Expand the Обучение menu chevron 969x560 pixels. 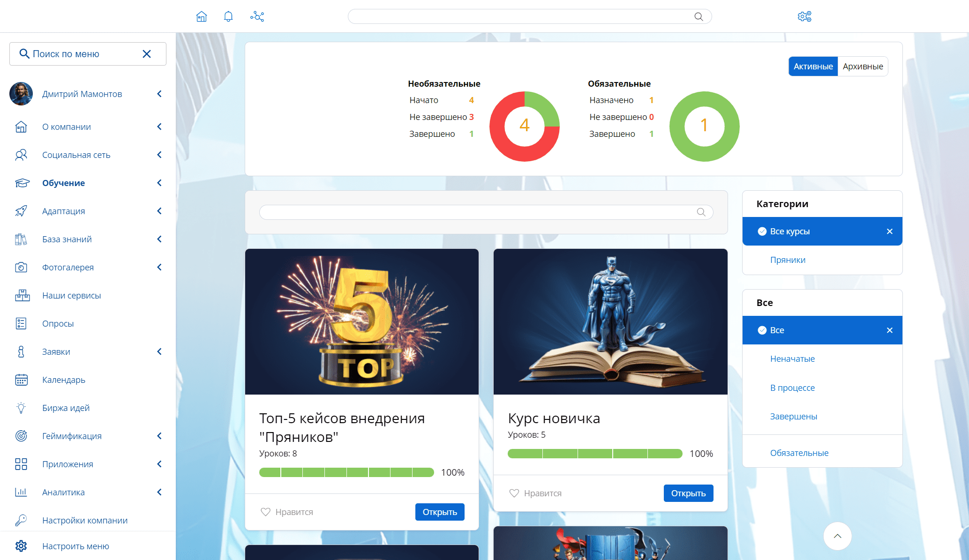pos(159,183)
